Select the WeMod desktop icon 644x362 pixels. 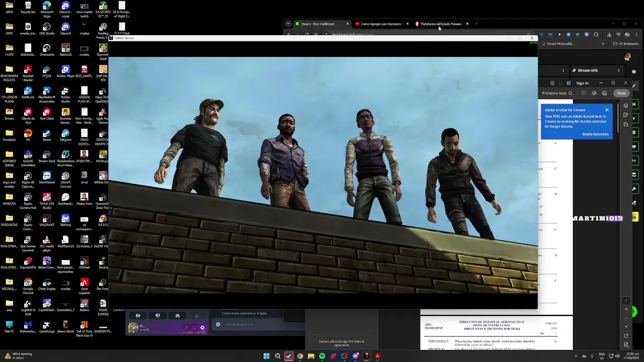65,220
